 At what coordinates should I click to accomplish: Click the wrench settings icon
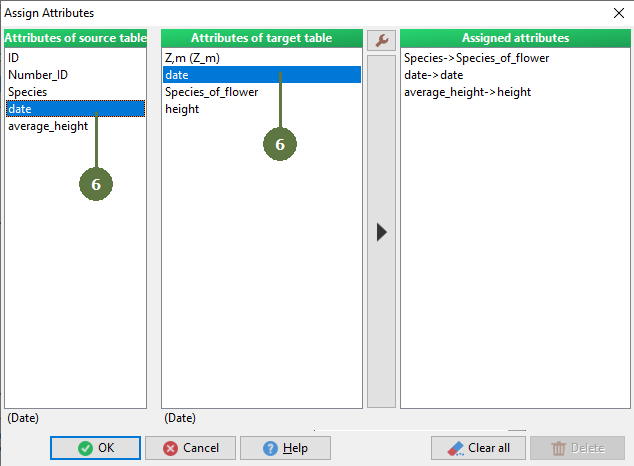[x=381, y=40]
